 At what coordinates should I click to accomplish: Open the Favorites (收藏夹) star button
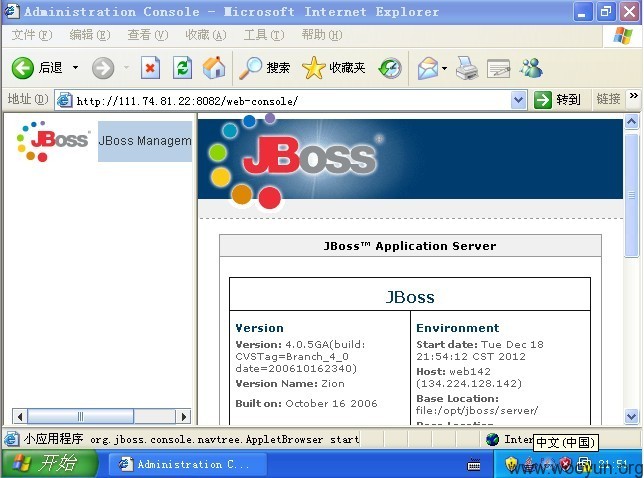(x=334, y=68)
